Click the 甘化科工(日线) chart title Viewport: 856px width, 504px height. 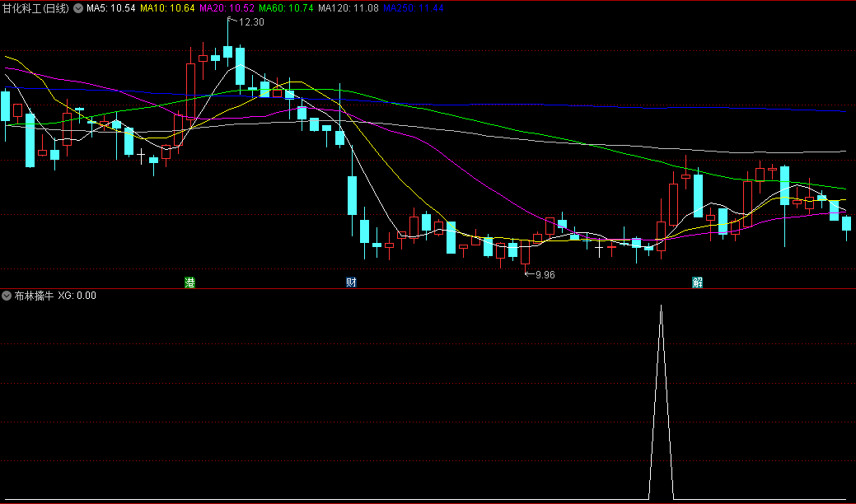(x=35, y=8)
